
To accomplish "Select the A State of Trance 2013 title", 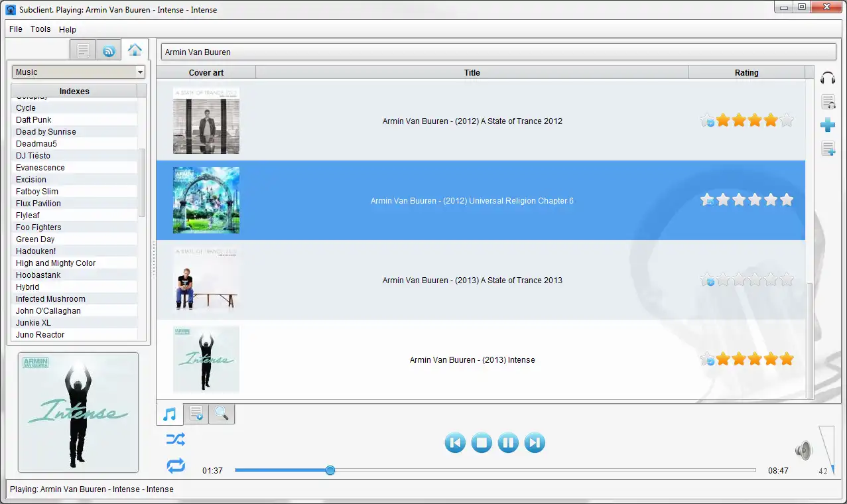I will point(472,280).
